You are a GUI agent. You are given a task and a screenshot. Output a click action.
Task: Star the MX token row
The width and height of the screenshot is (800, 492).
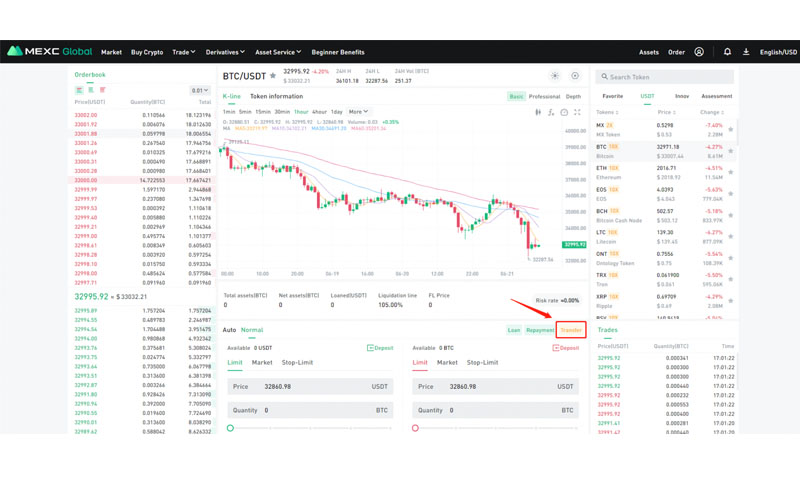[x=731, y=130]
